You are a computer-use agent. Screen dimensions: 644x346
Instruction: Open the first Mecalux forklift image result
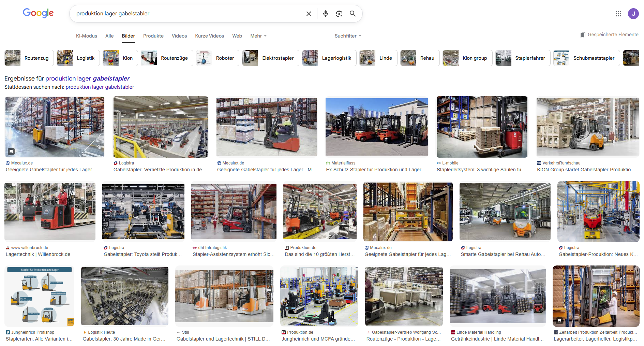(x=55, y=127)
